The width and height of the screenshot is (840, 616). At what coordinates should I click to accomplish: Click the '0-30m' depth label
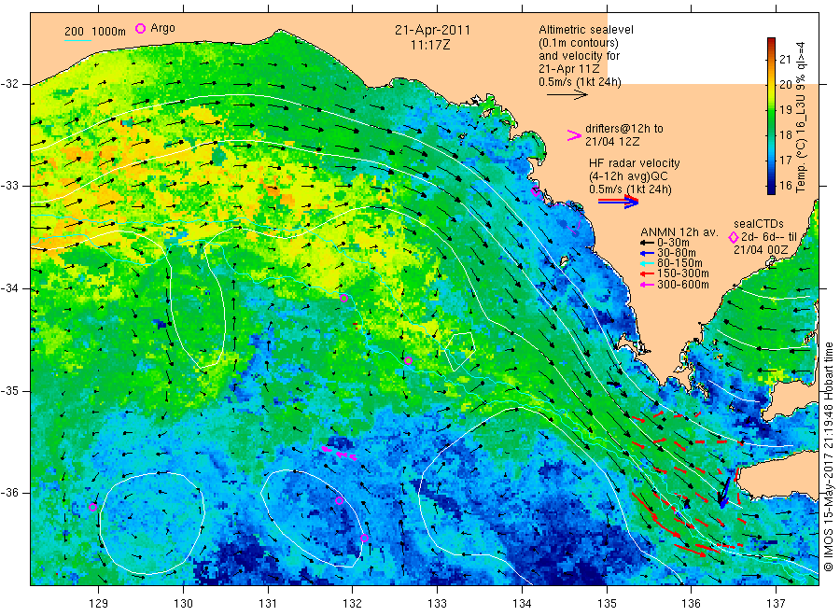pos(673,243)
